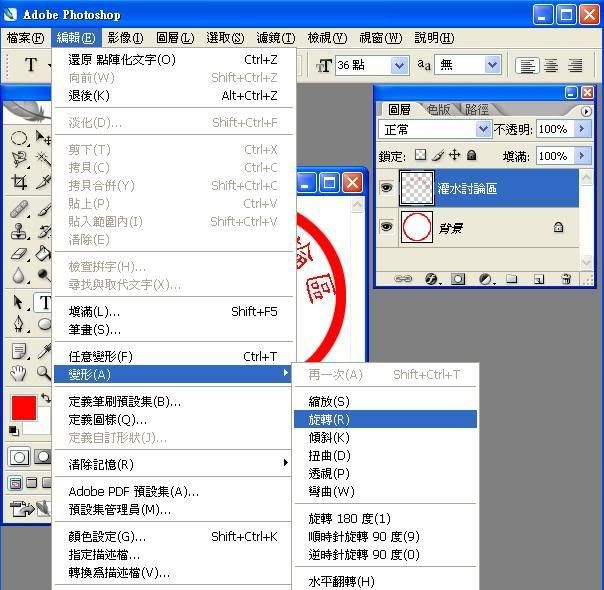Choose 縮放(S) from the transform submenu
Screen dimensions: 604x590
coord(385,401)
